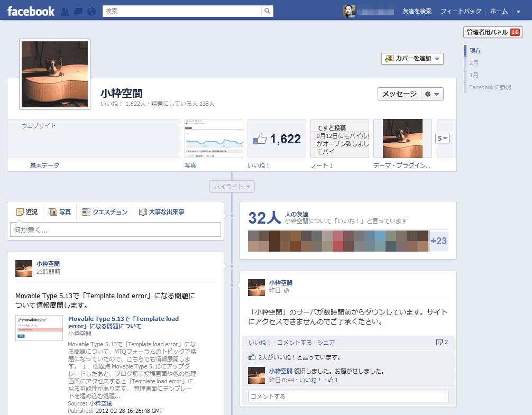Image resolution: width=532 pixels, height=415 pixels.
Task: Click the commenter avatar beside 復旧しました
Action: 256,375
